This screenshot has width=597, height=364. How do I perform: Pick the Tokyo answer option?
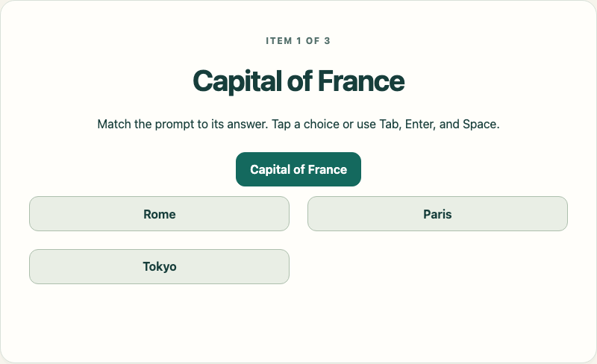point(159,266)
